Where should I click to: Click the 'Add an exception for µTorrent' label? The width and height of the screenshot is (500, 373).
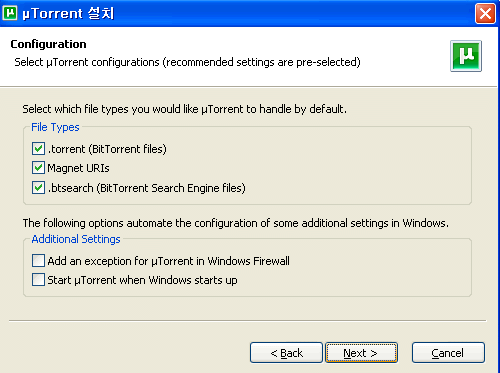(x=168, y=261)
